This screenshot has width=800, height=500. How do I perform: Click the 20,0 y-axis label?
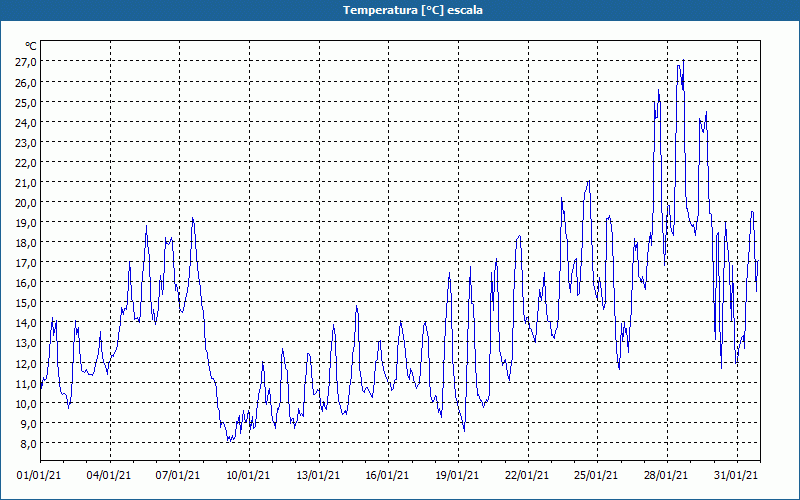coord(26,203)
